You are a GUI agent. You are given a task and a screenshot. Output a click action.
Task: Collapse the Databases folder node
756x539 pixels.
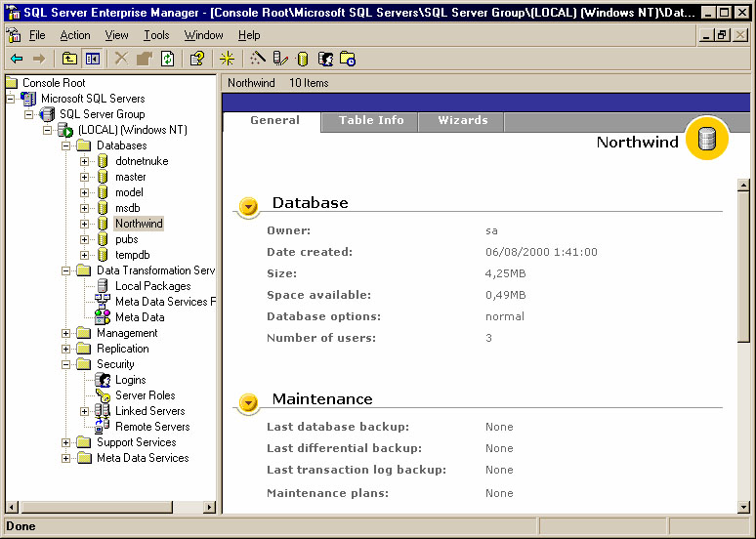pyautogui.click(x=66, y=145)
